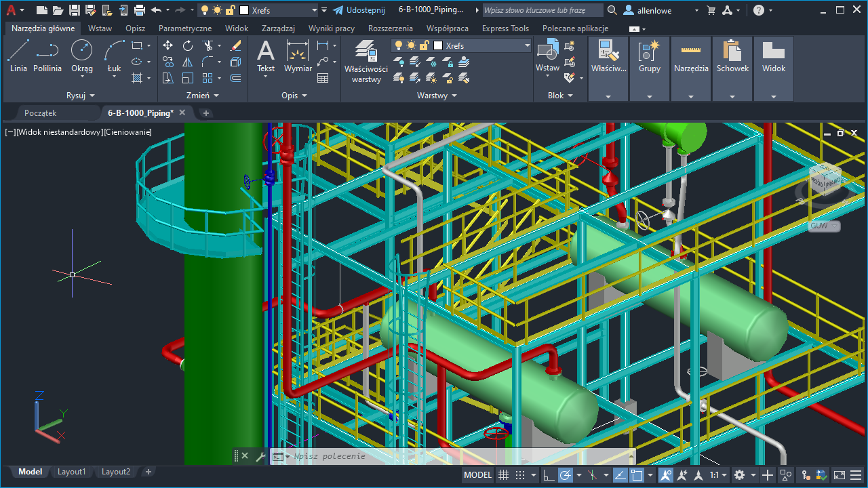Expand the Blok panel
Viewport: 868px width, 488px height.
tap(560, 96)
